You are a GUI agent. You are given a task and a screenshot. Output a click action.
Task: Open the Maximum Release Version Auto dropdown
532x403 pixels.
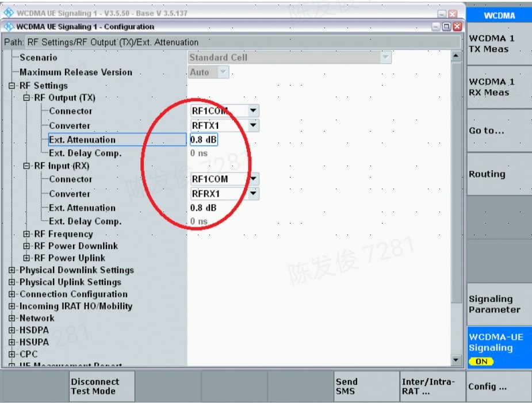click(223, 72)
